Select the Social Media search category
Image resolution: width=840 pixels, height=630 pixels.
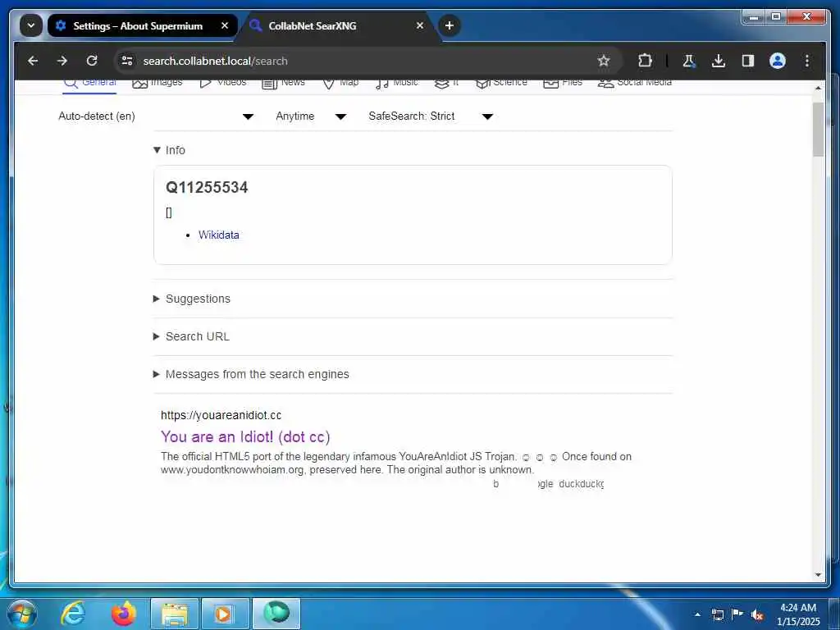[635, 83]
